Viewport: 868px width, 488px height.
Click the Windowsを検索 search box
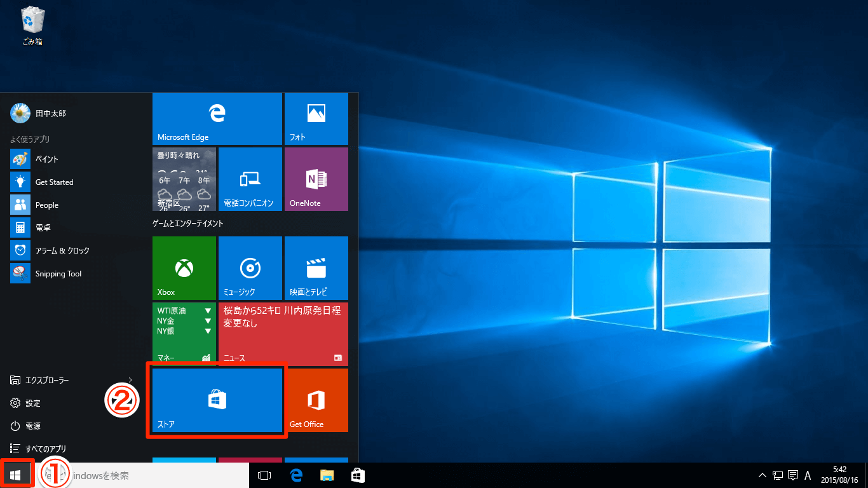point(140,475)
